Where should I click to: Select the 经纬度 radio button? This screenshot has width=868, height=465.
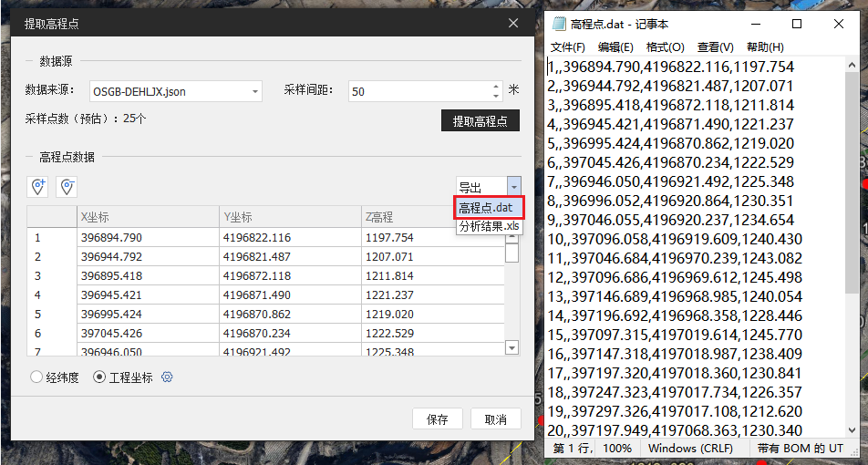point(36,377)
